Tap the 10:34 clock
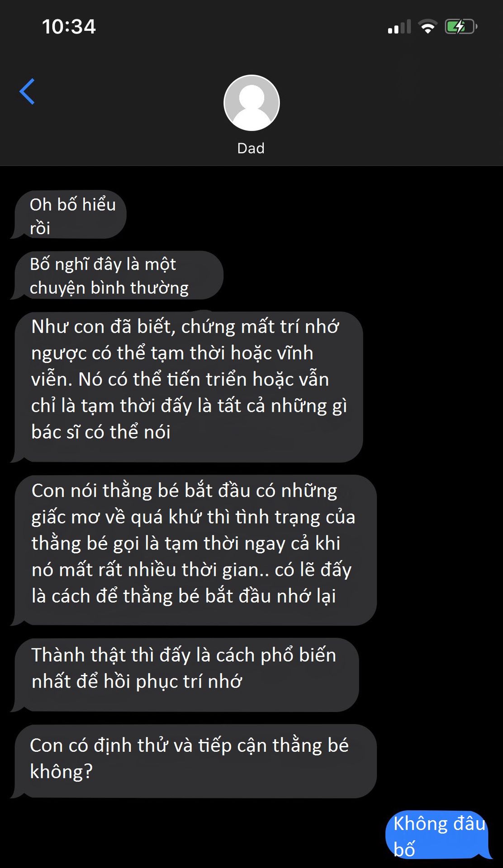Screen dimensions: 503x868 pyautogui.click(x=69, y=27)
